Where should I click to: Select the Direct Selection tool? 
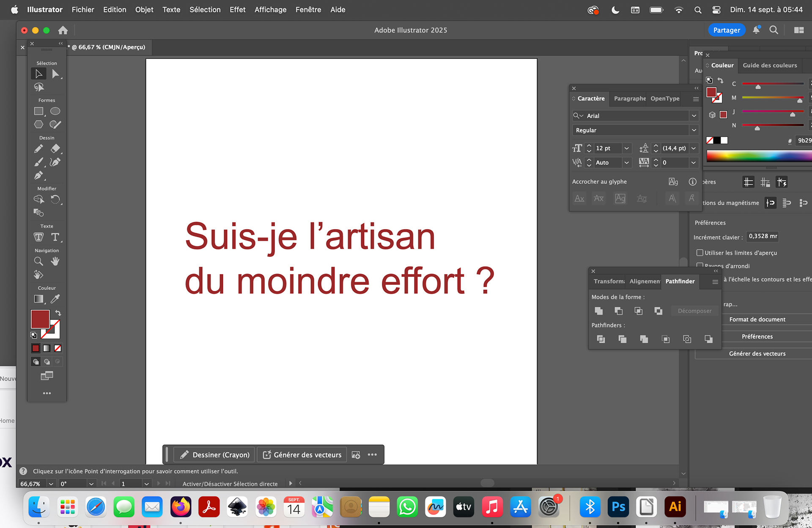55,74
